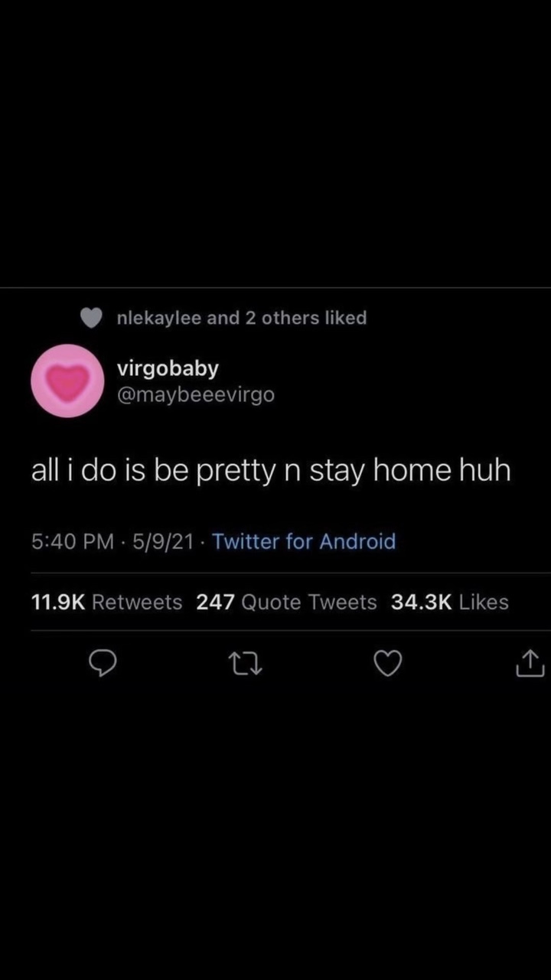Open the share icon for this tweet
Viewport: 551px width, 980px height.
tap(530, 664)
